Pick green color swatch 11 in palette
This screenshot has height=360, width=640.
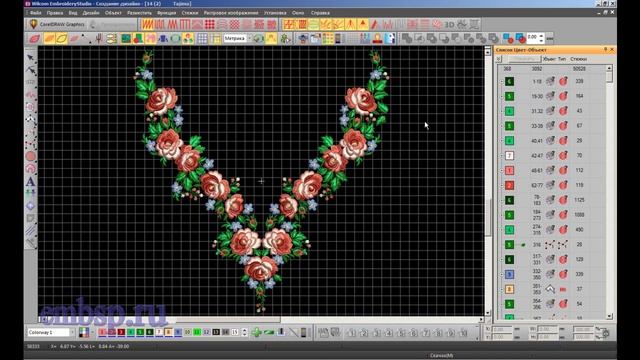pos(197,332)
